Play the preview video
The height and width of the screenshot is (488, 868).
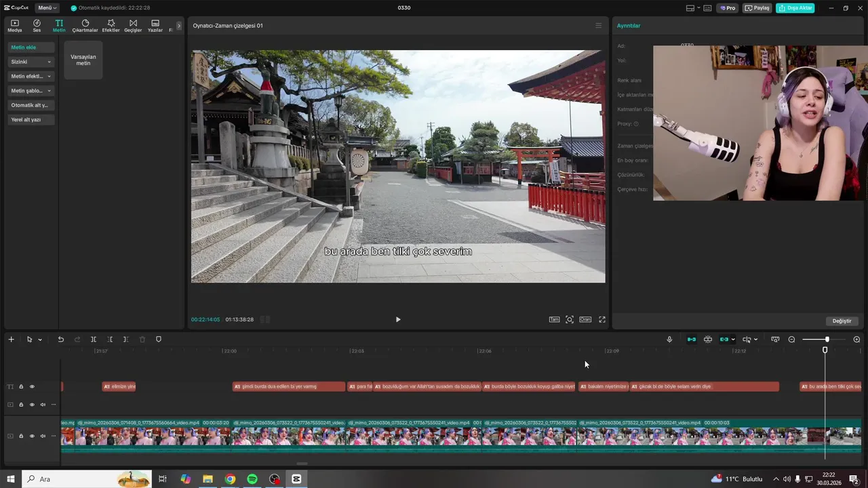(x=398, y=319)
